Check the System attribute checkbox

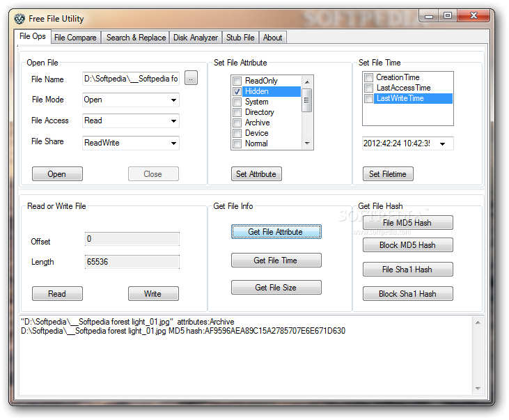[237, 102]
